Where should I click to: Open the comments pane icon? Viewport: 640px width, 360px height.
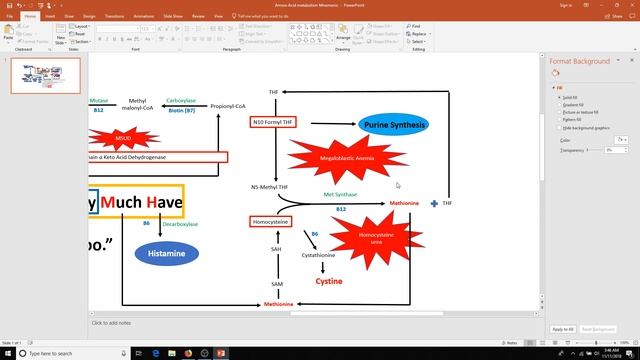632,16
